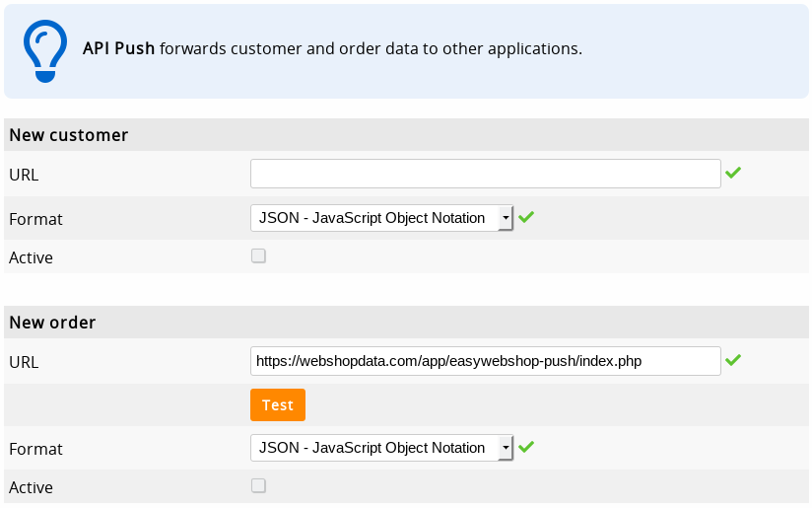The width and height of the screenshot is (812, 508).
Task: Click green checkmark beside New order URL field
Action: [x=732, y=360]
